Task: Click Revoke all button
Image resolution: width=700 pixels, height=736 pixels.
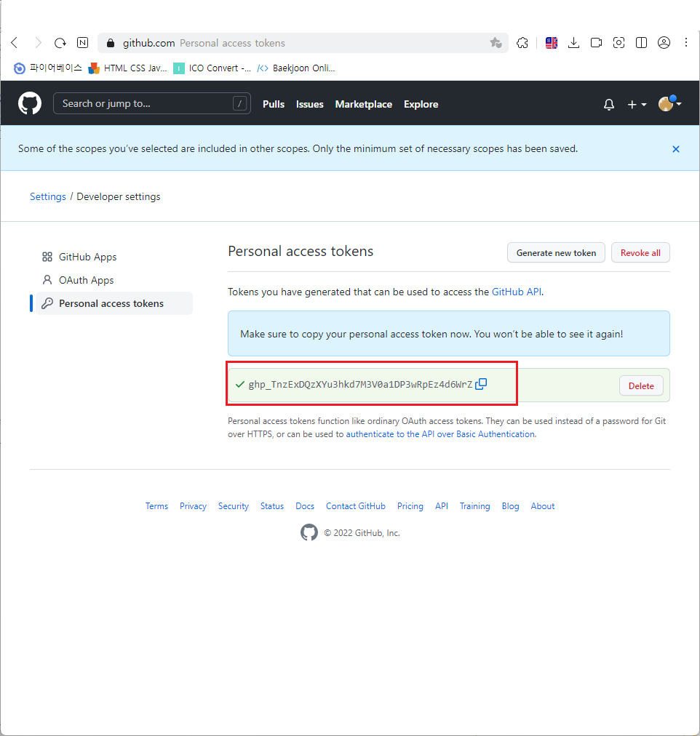Action: click(640, 252)
